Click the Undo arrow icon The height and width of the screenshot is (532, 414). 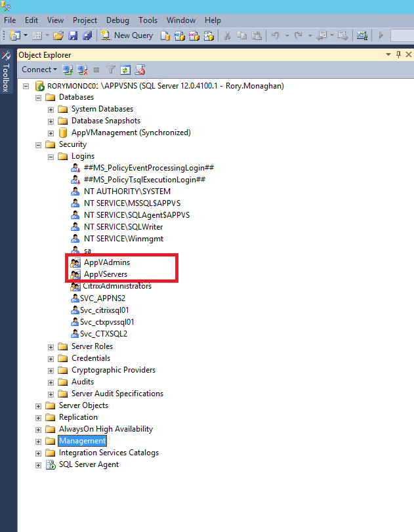pyautogui.click(x=276, y=35)
